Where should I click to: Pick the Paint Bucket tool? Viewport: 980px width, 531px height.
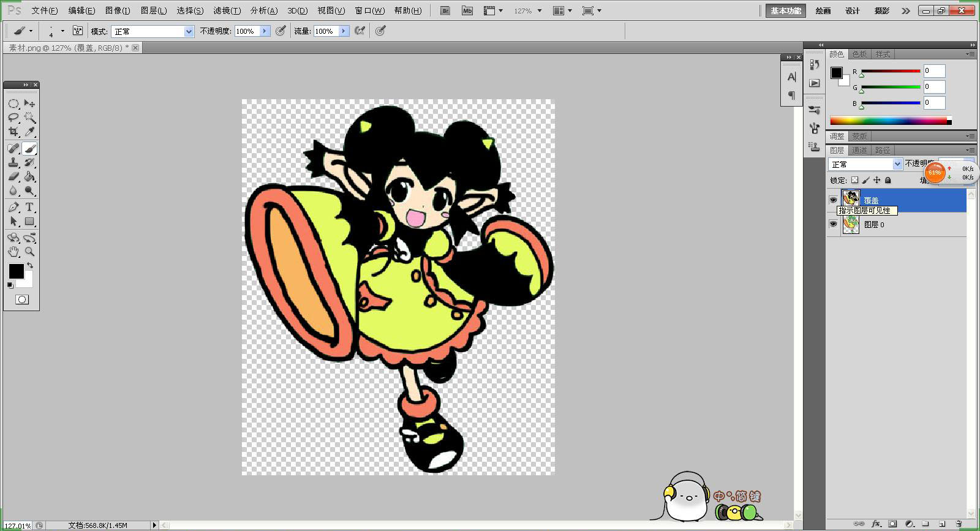(x=29, y=176)
